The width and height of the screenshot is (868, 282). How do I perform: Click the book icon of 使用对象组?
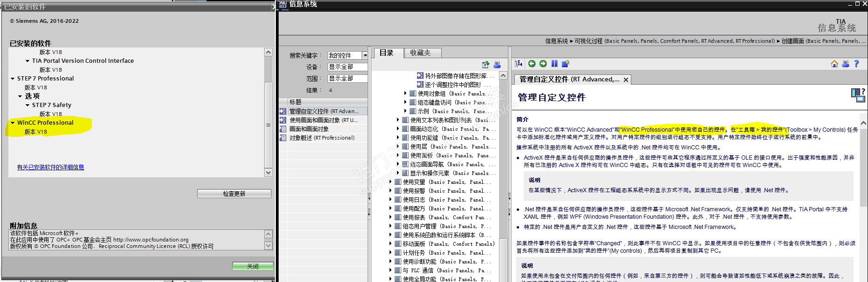pyautogui.click(x=413, y=94)
